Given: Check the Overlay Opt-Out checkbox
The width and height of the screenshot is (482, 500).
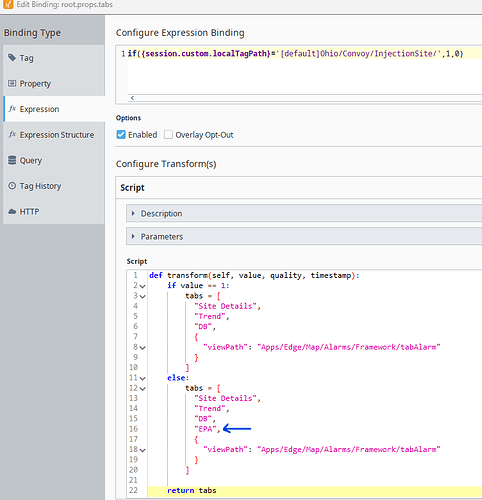Looking at the screenshot, I should coord(168,135).
